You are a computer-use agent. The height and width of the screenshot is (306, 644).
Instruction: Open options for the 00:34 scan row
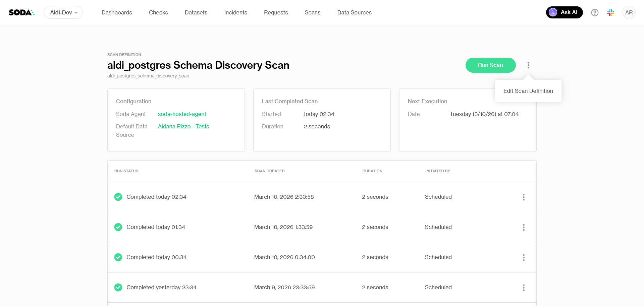(523, 257)
